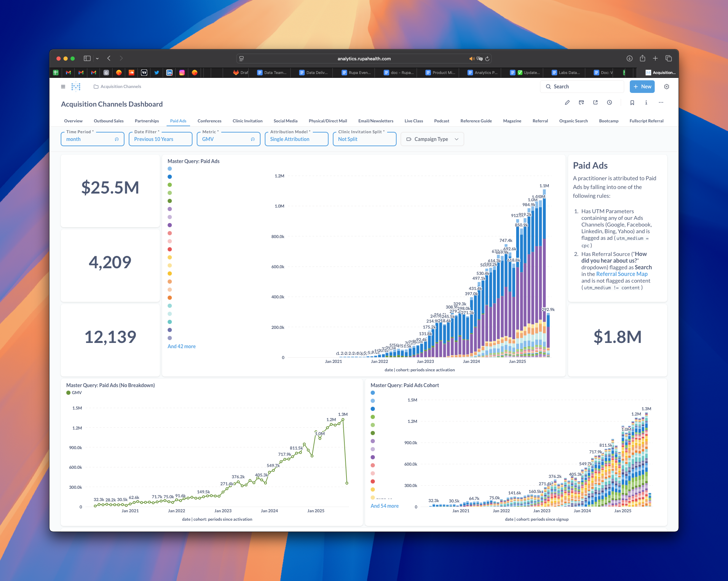Open the email subscription icon
The width and height of the screenshot is (728, 581).
(581, 102)
